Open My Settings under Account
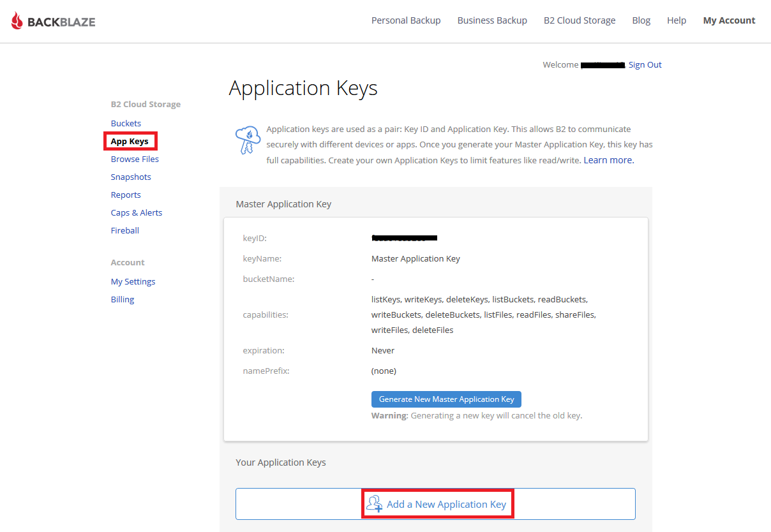The image size is (771, 532). [133, 281]
